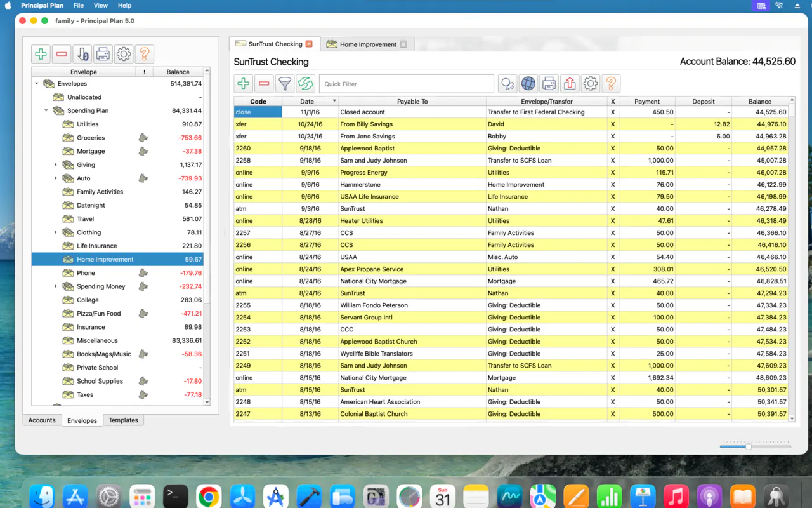The width and height of the screenshot is (812, 508).
Task: Click the red export arrow icon
Action: 570,84
